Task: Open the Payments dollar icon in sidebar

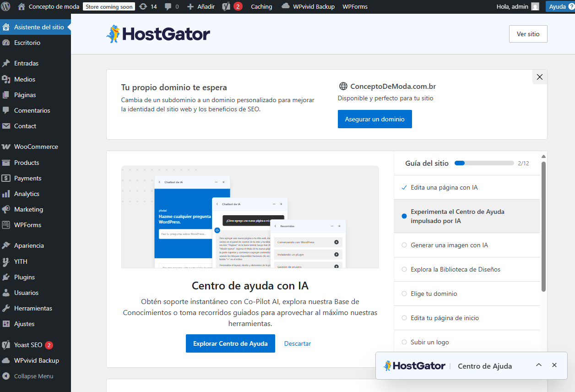Action: (x=6, y=178)
